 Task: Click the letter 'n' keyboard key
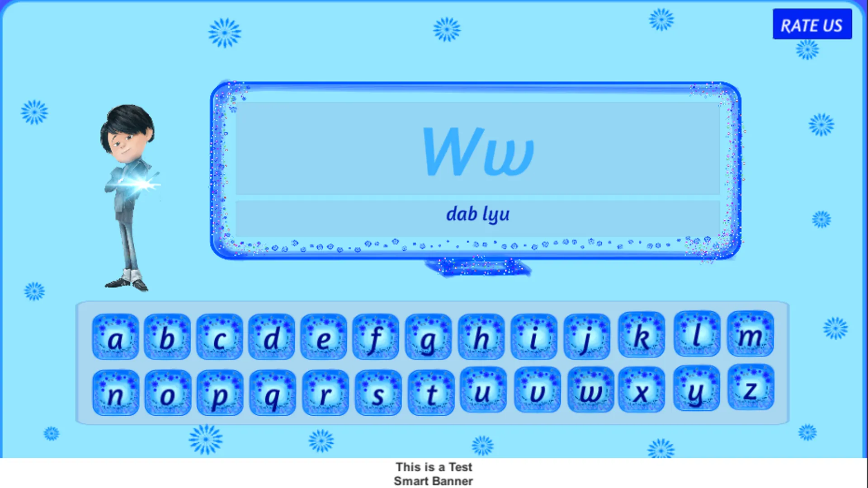[x=117, y=390]
